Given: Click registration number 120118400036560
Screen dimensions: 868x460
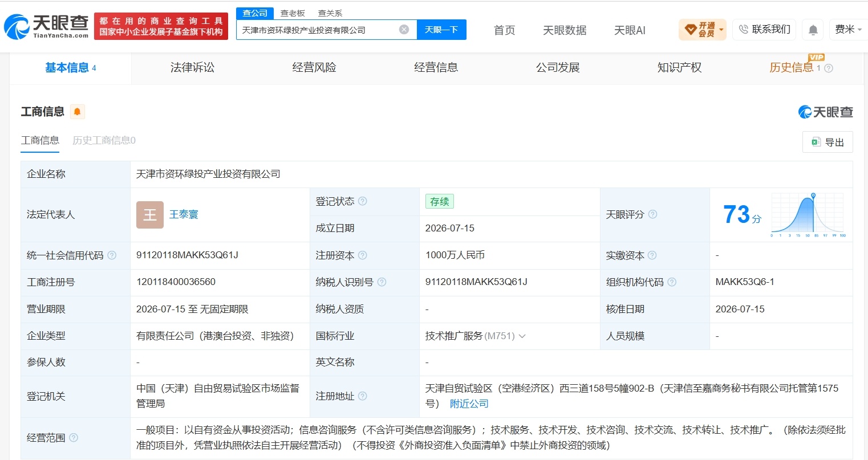Looking at the screenshot, I should coord(176,282).
